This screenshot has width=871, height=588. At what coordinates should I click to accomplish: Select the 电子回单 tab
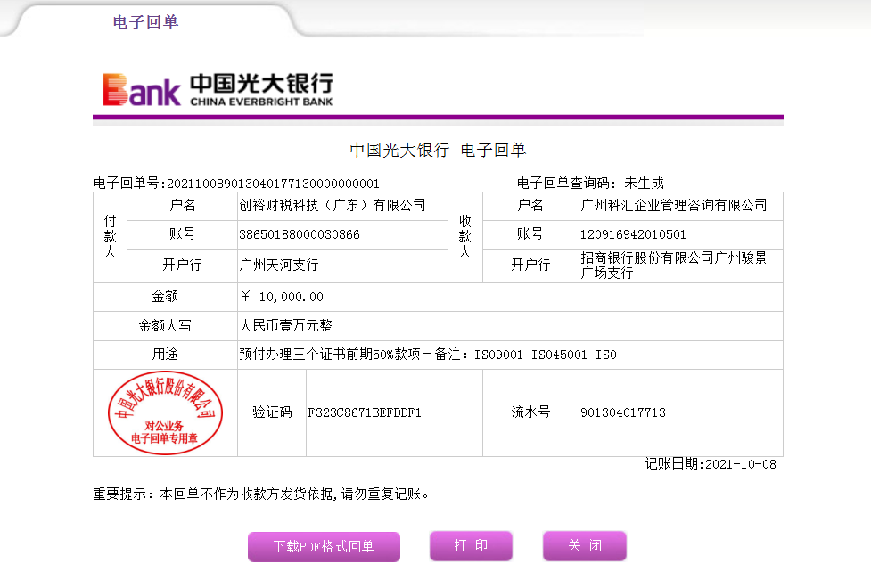coord(145,21)
